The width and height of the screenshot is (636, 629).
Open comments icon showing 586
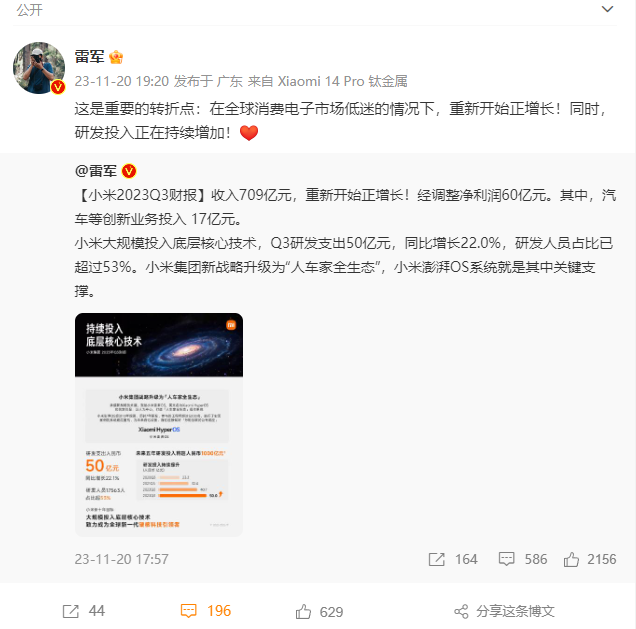[x=506, y=559]
